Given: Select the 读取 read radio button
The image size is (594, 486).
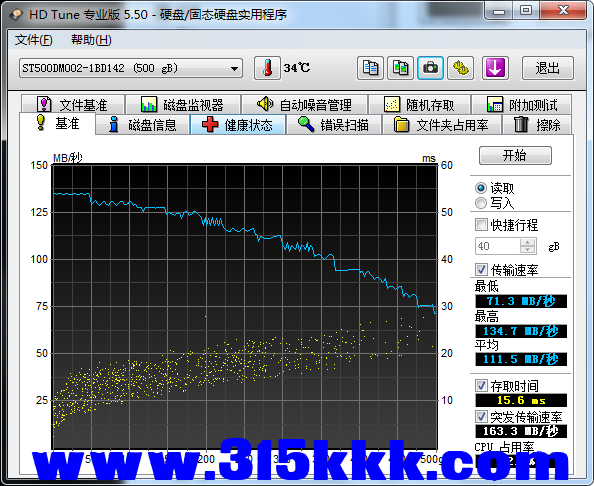Looking at the screenshot, I should click(x=481, y=188).
